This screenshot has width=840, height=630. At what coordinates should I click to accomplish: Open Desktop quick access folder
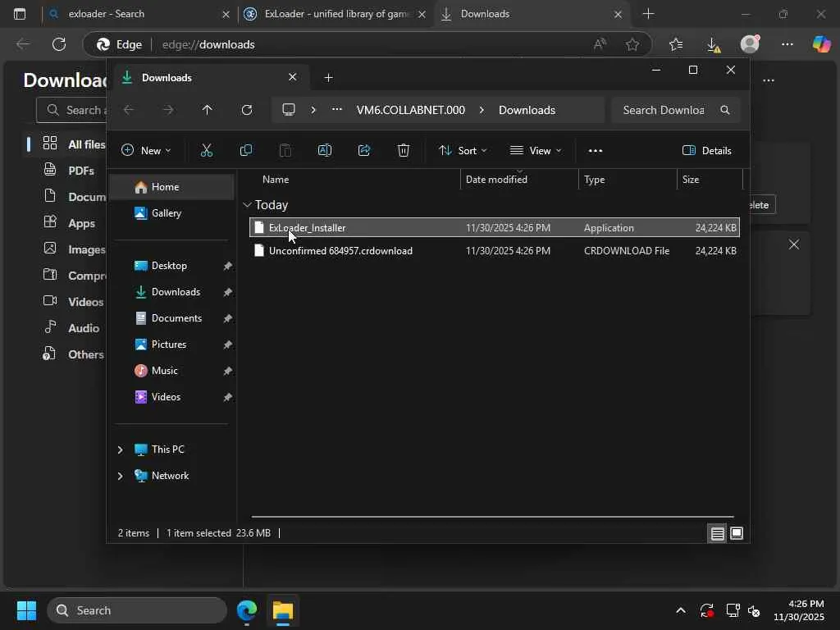(x=172, y=266)
